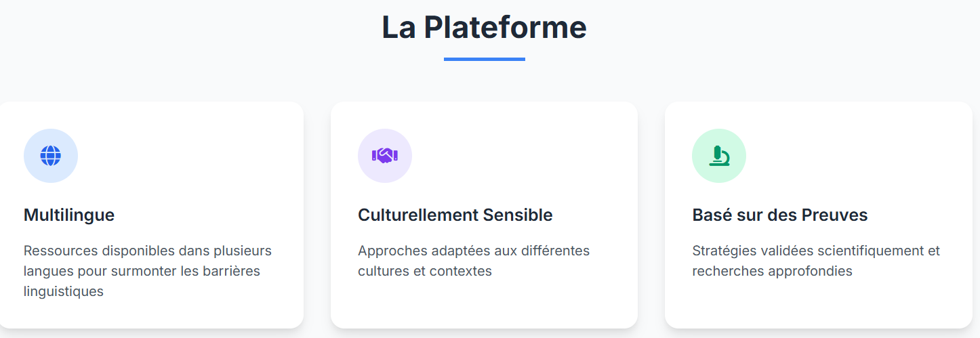Click the line 'Approches adaptées aux différentes'
This screenshot has width=980, height=338.
pyautogui.click(x=474, y=251)
